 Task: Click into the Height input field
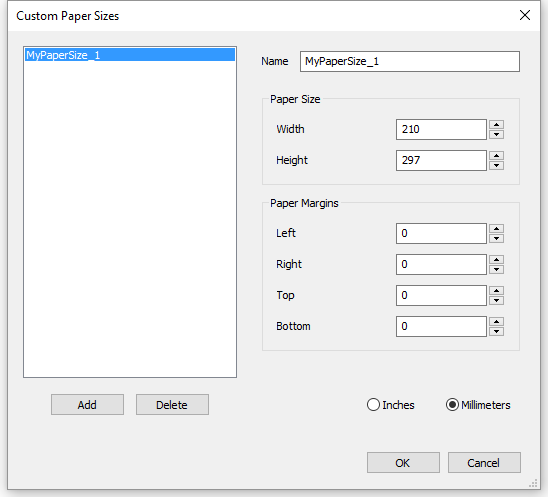[x=441, y=160]
